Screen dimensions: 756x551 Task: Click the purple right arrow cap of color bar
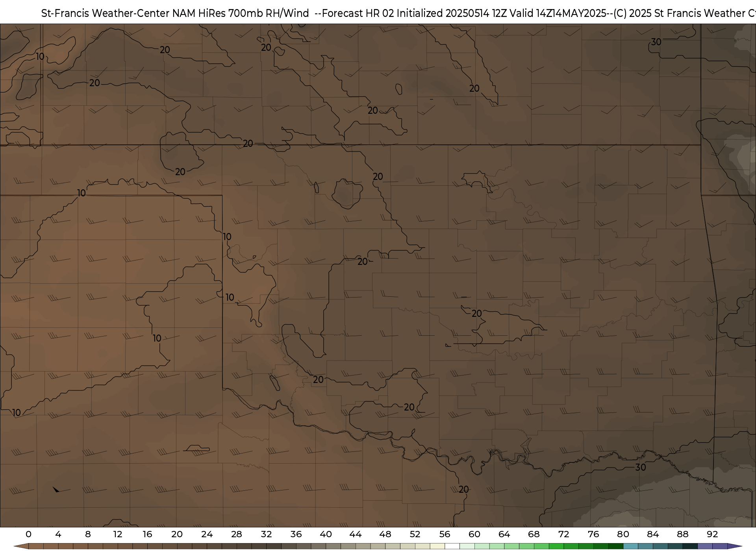tap(734, 547)
